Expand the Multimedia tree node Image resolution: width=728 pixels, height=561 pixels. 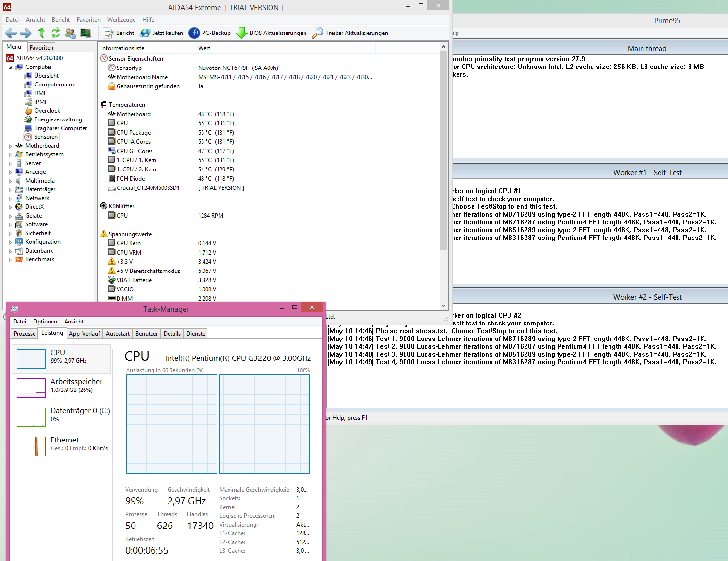click(x=10, y=181)
